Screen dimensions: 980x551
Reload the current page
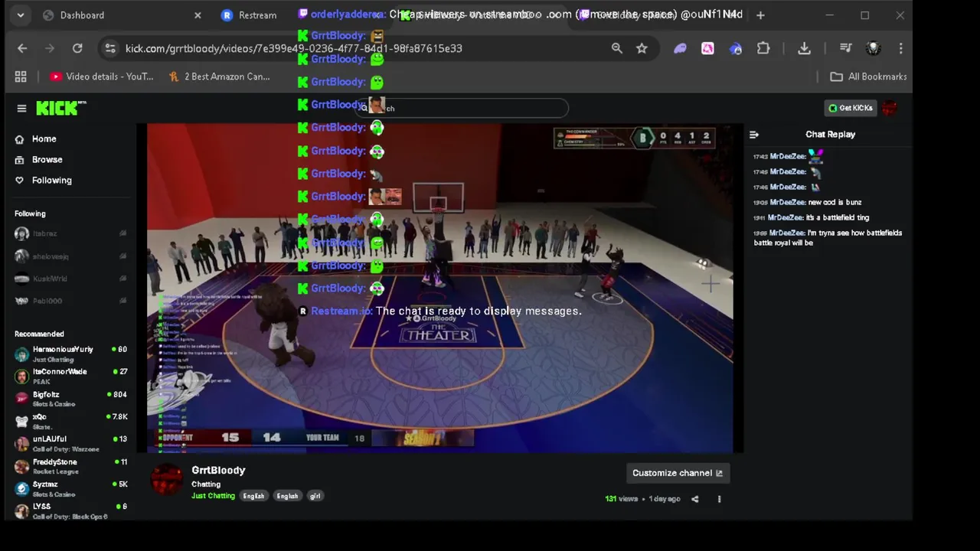pos(77,48)
